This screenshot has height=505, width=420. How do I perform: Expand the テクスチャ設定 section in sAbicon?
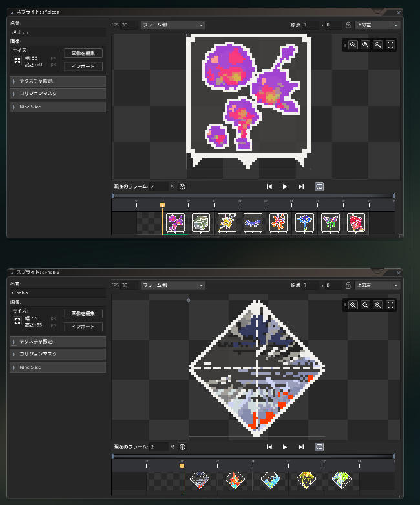[x=58, y=81]
